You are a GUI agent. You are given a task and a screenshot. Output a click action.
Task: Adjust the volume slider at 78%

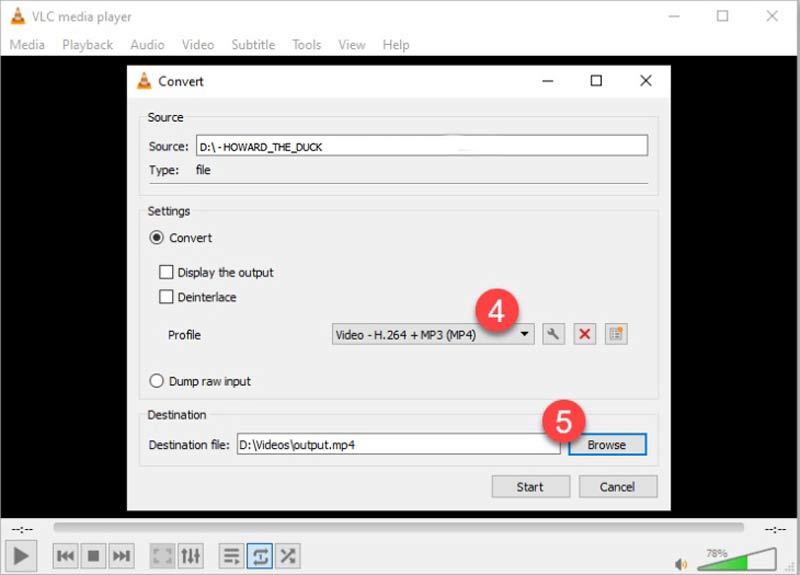point(737,560)
